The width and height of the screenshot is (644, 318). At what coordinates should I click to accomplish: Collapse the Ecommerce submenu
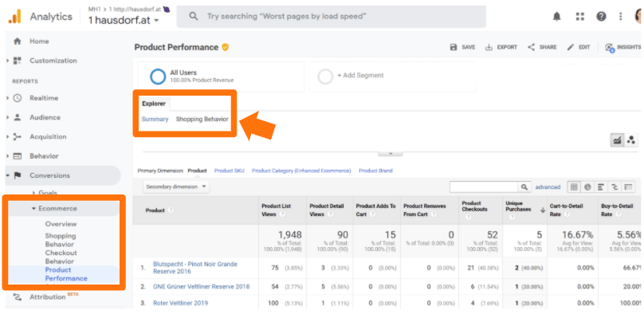[33, 209]
